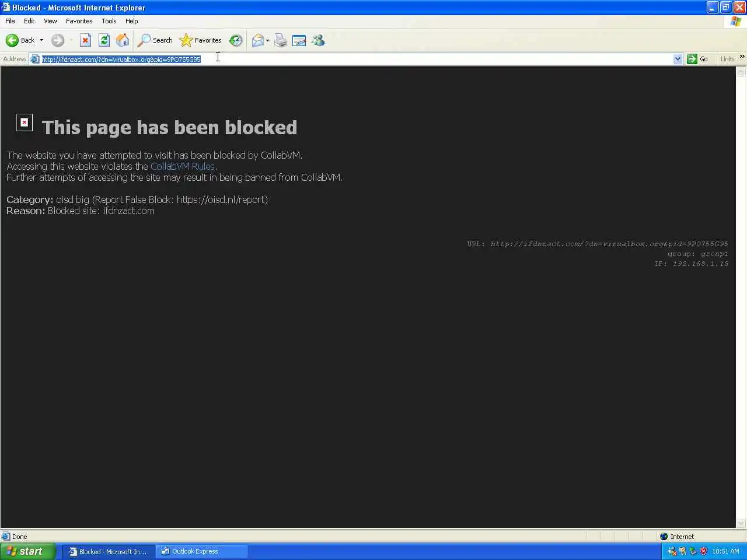747x560 pixels.
Task: Click the 'IP: 192.168.1.18' text
Action: click(x=692, y=264)
